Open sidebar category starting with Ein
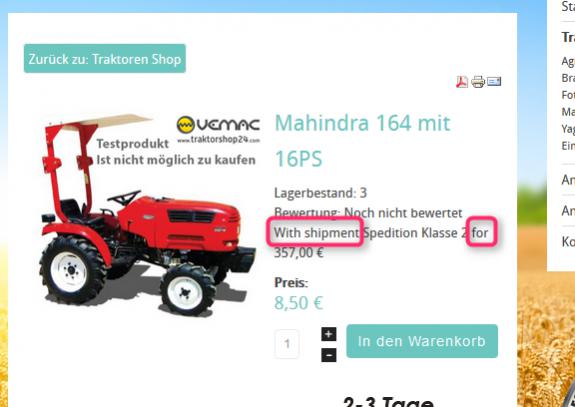The height and width of the screenshot is (407, 575). [568, 145]
